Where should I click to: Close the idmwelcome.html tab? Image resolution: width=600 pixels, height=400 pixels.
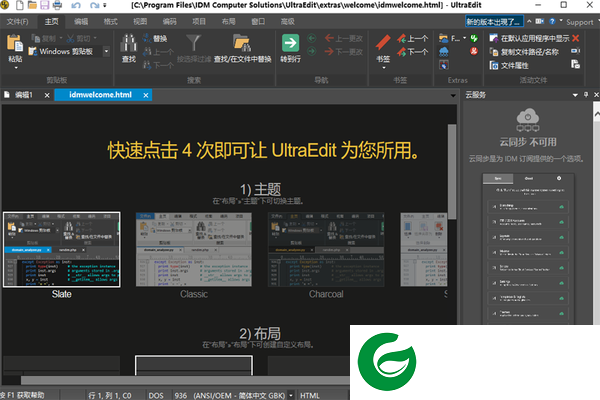point(146,95)
